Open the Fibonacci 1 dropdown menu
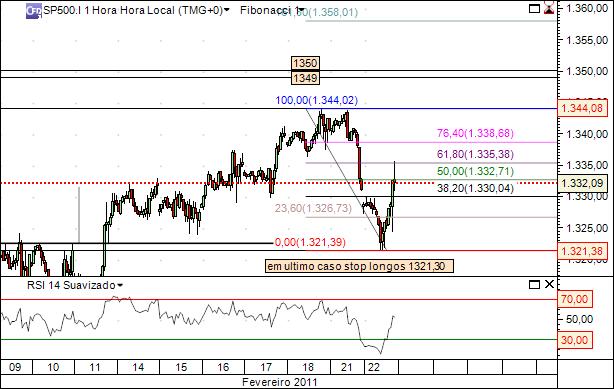The width and height of the screenshot is (614, 389). pos(302,10)
